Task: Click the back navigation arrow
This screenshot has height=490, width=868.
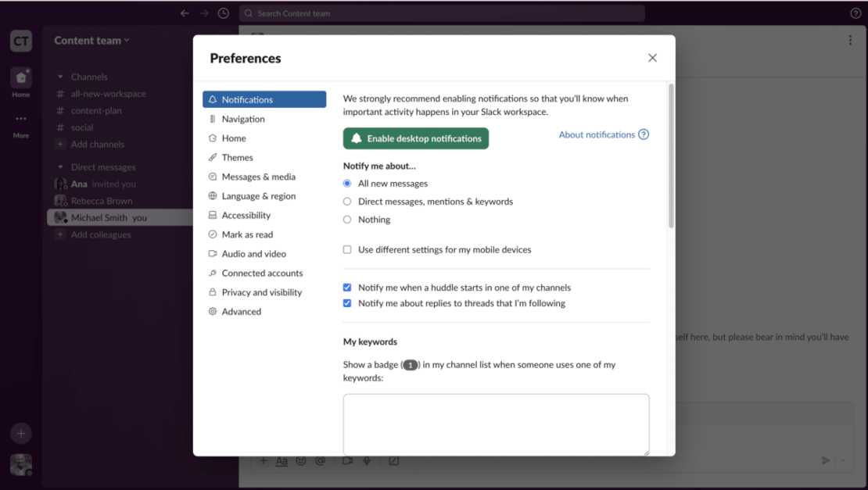Action: 185,13
